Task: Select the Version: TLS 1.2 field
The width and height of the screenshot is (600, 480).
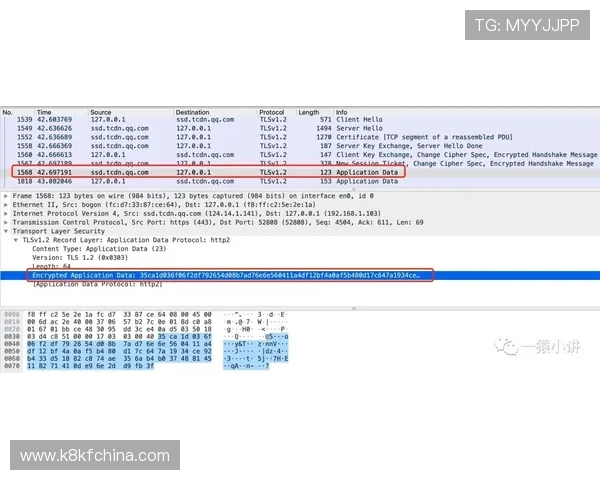Action: pyautogui.click(x=78, y=257)
